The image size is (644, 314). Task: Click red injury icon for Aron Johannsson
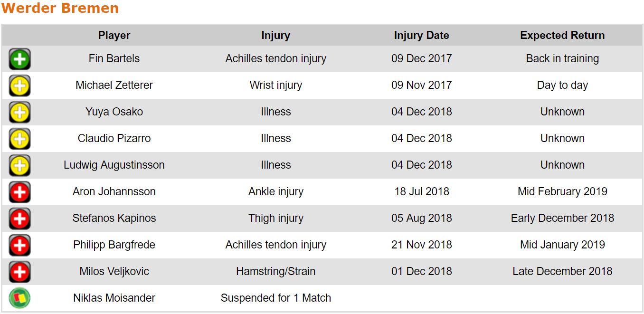19,192
